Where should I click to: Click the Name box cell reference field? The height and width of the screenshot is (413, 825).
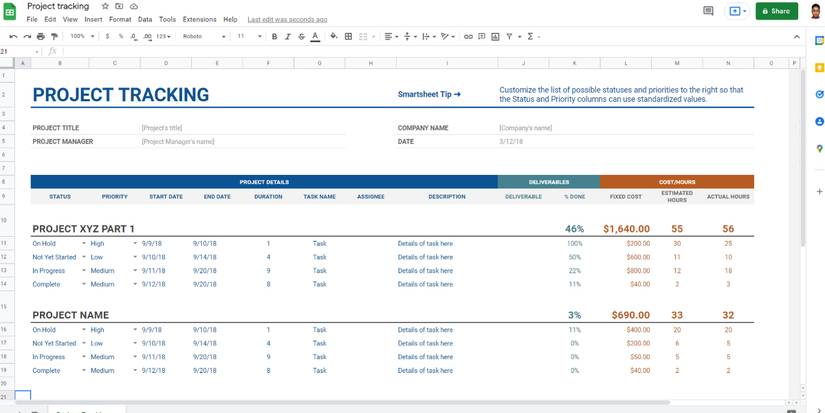pyautogui.click(x=20, y=52)
